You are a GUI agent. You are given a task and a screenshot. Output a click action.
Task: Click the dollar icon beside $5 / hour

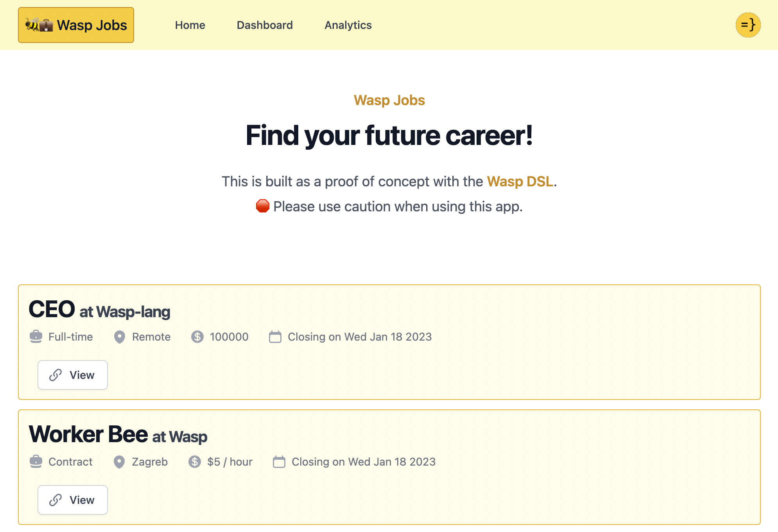[195, 462]
